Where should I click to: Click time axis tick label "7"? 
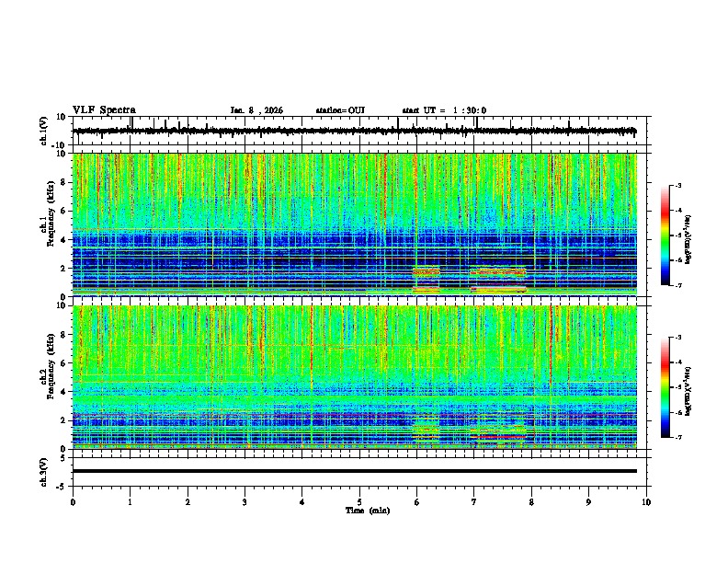(474, 502)
